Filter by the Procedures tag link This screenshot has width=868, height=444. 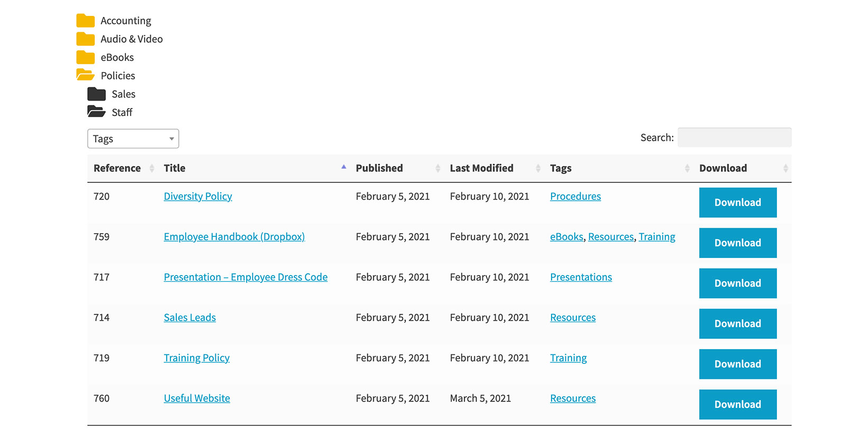[575, 196]
